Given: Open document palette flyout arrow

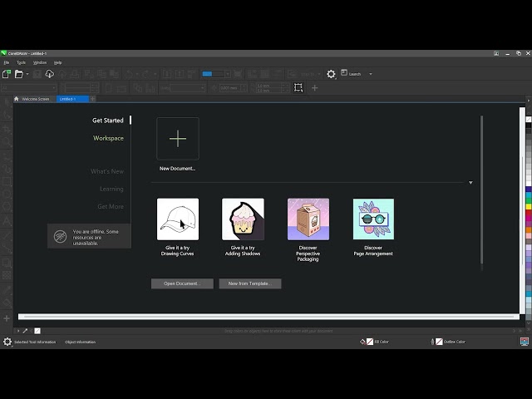Looking at the screenshot, I should (x=18, y=331).
